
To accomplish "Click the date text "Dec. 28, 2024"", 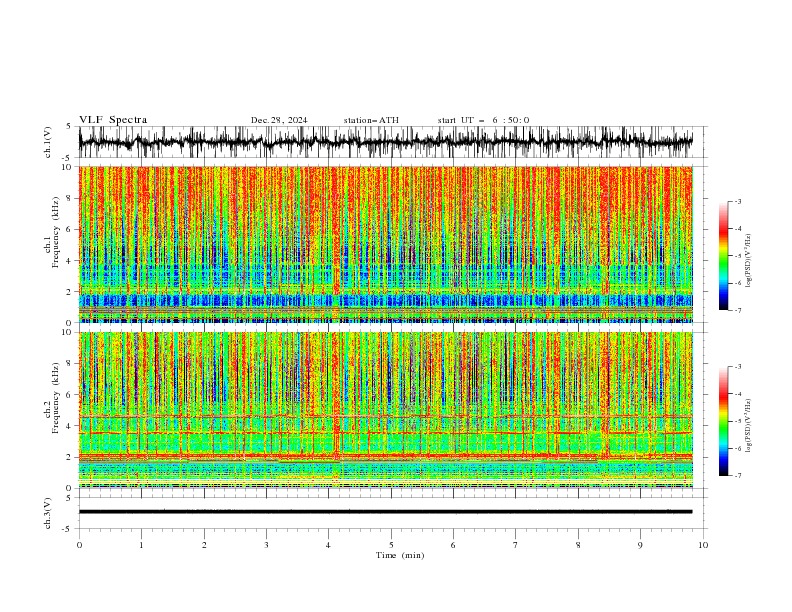I will point(279,120).
